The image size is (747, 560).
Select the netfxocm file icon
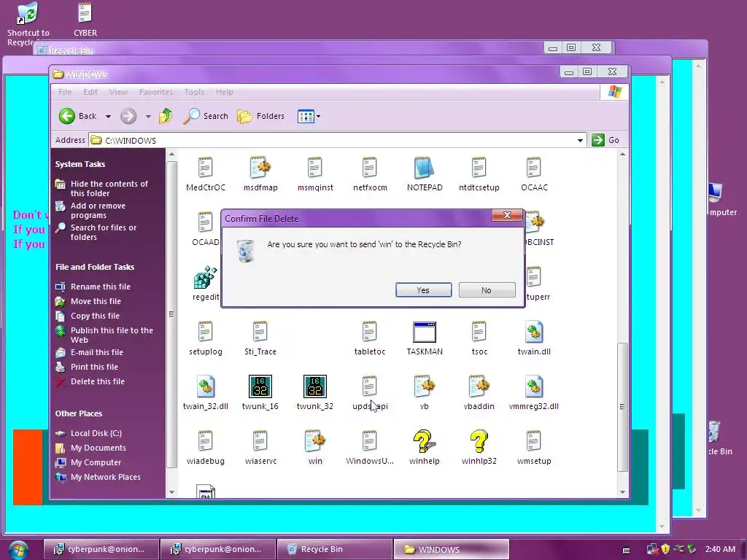[x=370, y=168]
